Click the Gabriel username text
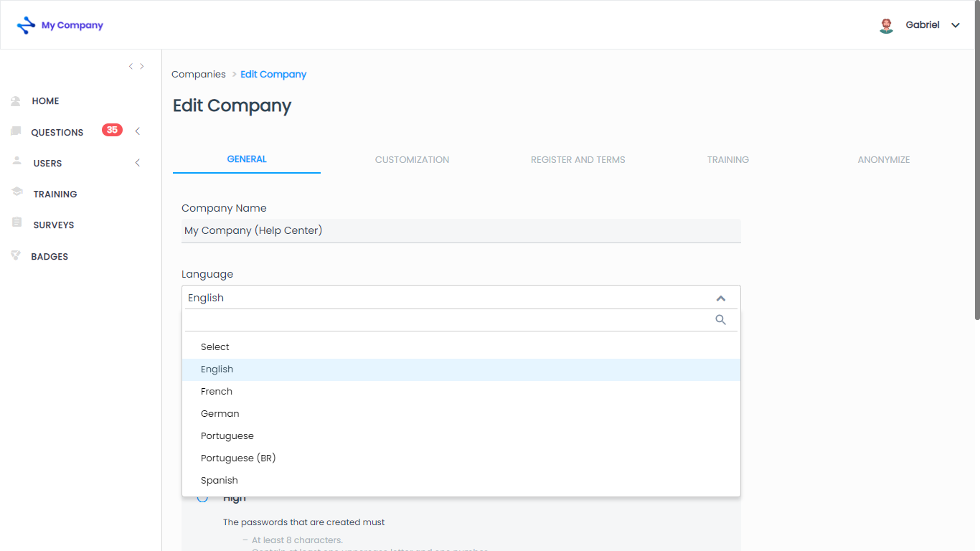 tap(923, 25)
